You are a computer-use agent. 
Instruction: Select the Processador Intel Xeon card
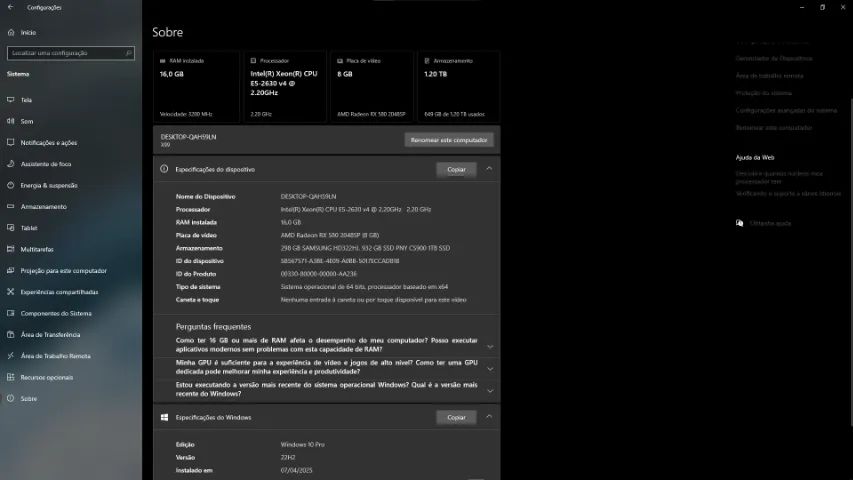[x=285, y=87]
